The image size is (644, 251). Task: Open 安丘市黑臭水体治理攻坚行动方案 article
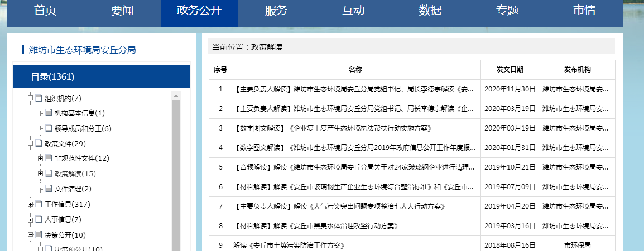316,226
